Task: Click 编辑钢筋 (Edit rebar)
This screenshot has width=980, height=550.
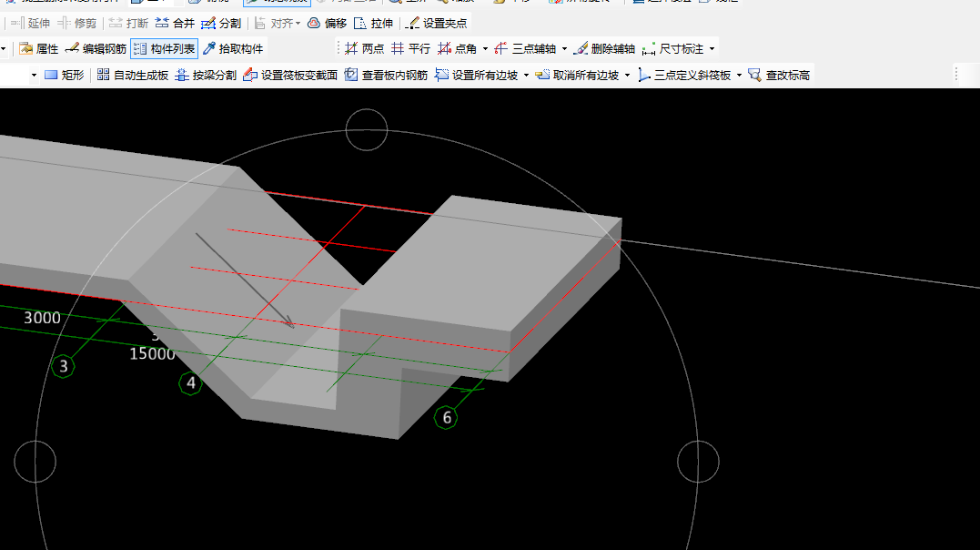Action: [96, 49]
